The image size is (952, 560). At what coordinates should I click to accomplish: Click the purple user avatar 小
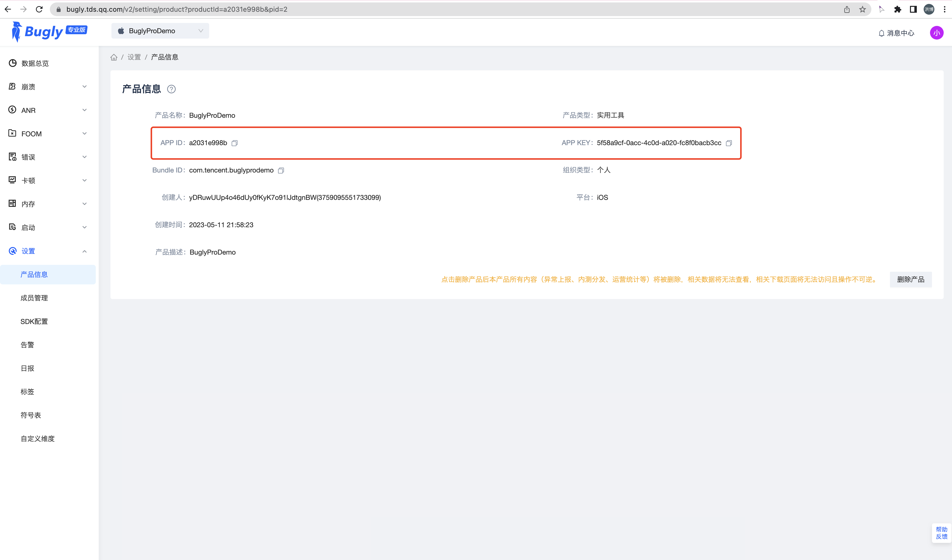pos(937,33)
